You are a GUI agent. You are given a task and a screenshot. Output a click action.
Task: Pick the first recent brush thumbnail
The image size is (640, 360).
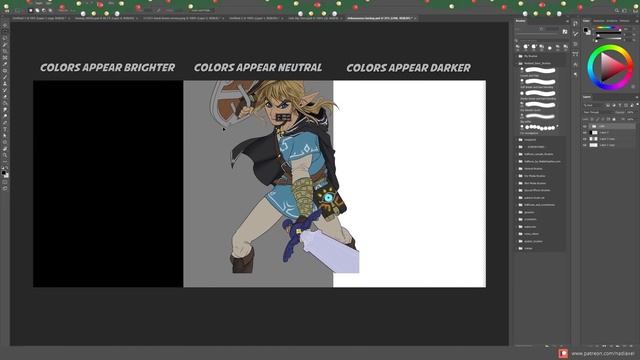click(x=518, y=47)
